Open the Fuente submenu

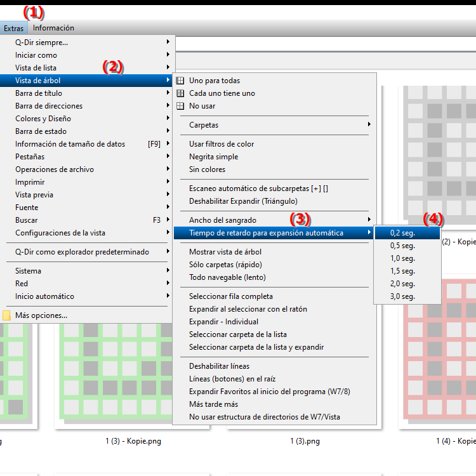point(86,208)
